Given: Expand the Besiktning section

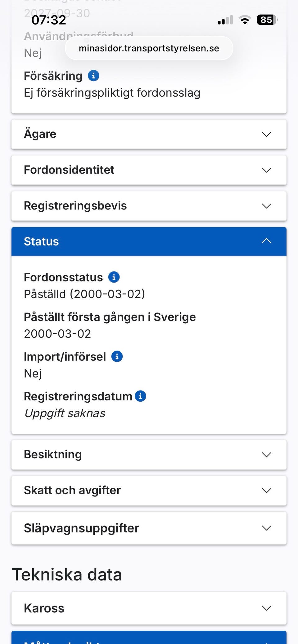Looking at the screenshot, I should pyautogui.click(x=149, y=455).
